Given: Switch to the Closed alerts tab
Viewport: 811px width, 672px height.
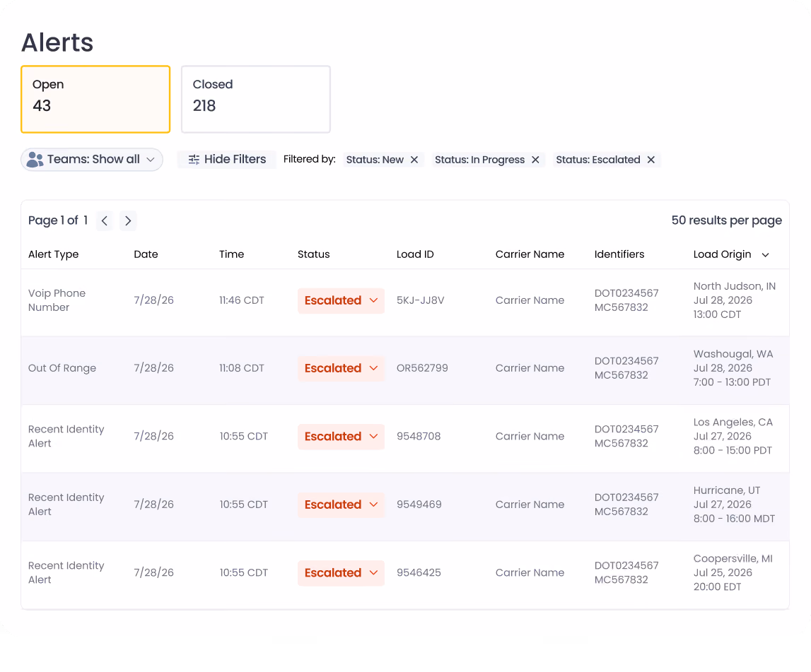Looking at the screenshot, I should tap(256, 99).
